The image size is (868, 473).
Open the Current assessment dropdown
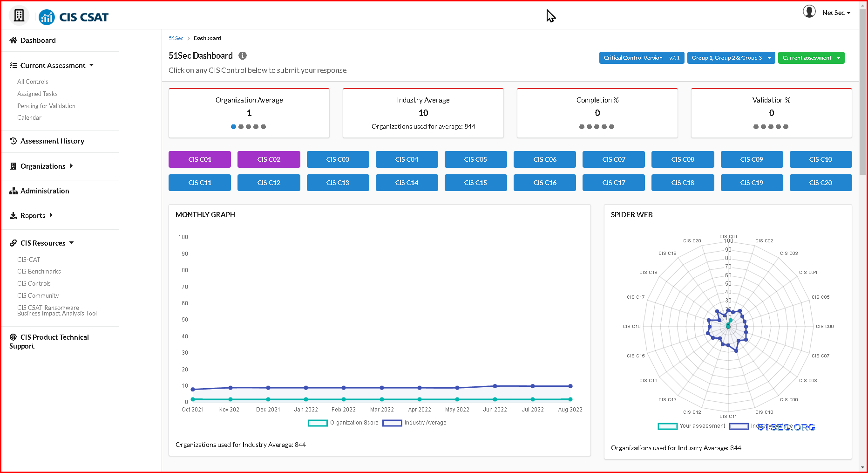(811, 58)
